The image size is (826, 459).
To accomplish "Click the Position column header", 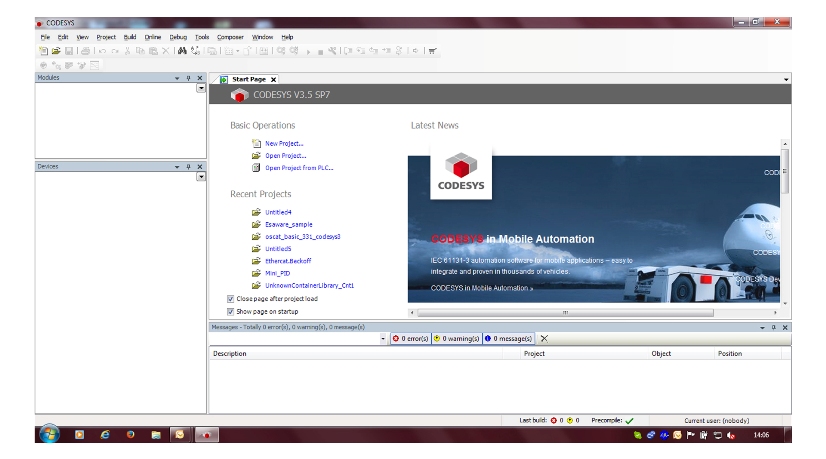I will click(x=748, y=354).
